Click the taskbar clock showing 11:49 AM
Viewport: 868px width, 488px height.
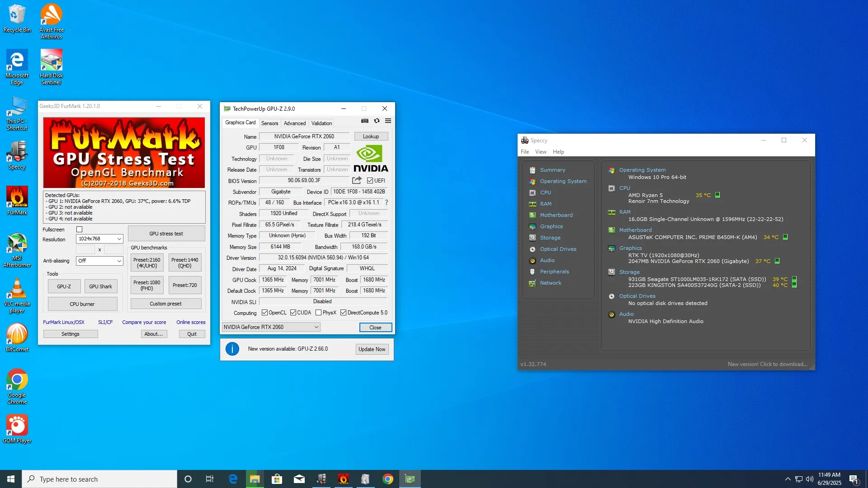pyautogui.click(x=829, y=479)
